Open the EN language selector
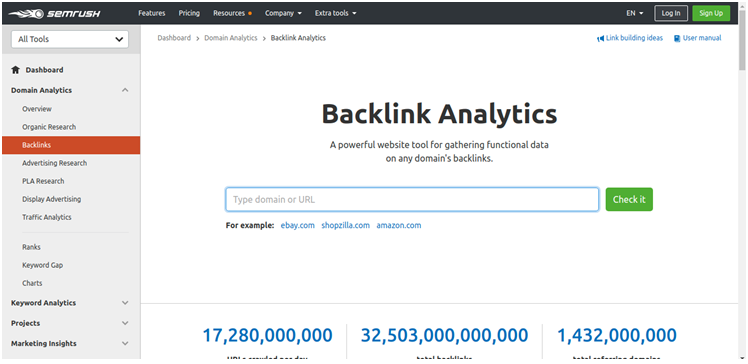Image resolution: width=748 pixels, height=364 pixels. (634, 13)
